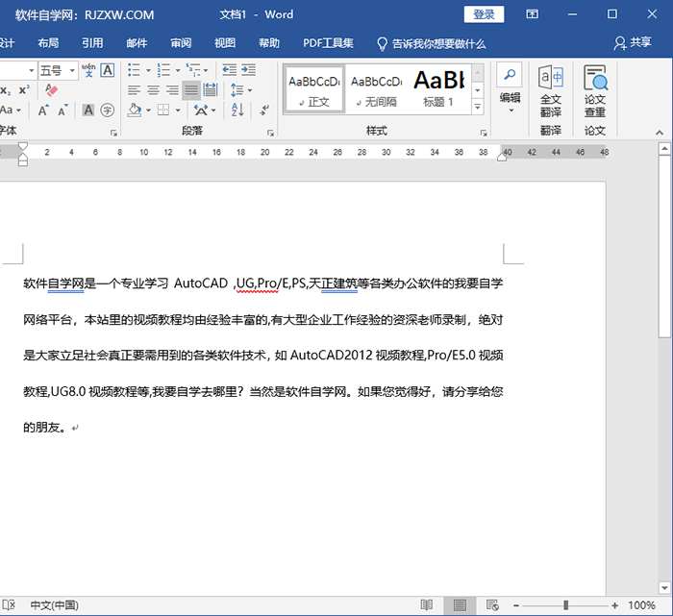Open line spacing options
The width and height of the screenshot is (673, 616).
[240, 90]
